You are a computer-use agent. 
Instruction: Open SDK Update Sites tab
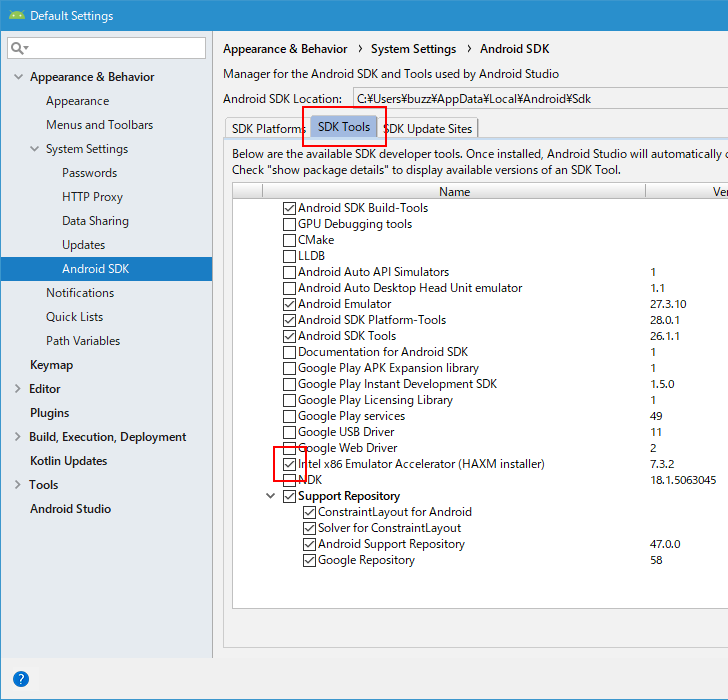(428, 129)
